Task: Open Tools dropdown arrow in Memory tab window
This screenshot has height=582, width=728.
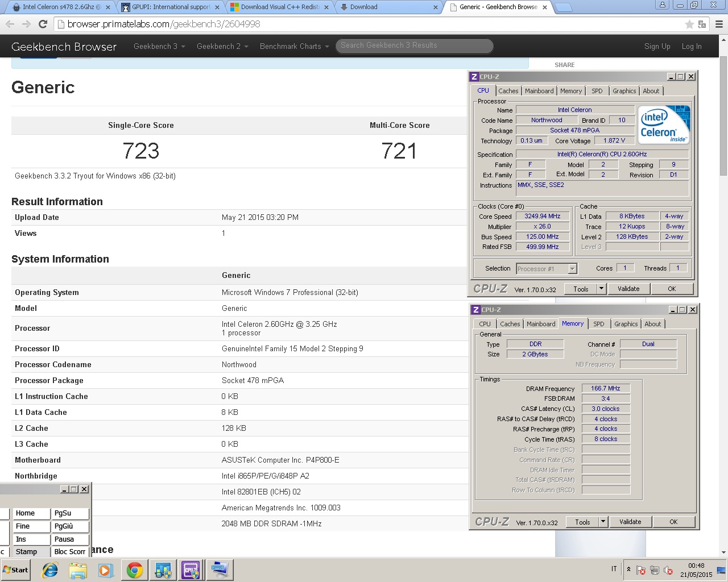Action: tap(603, 522)
